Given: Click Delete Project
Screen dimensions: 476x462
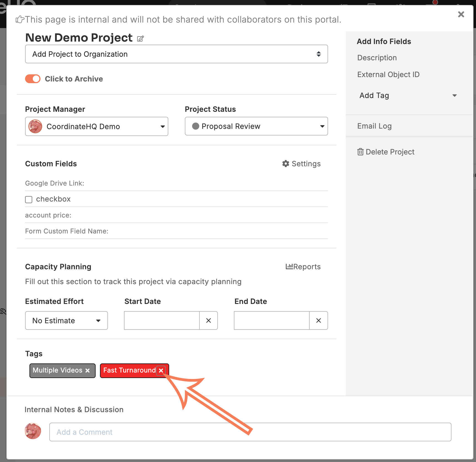Looking at the screenshot, I should pos(386,152).
